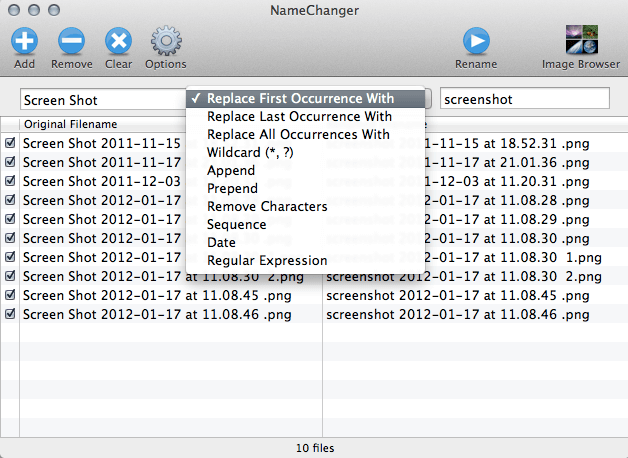The height and width of the screenshot is (458, 628).
Task: Select the Sequence rename option
Action: tap(236, 225)
